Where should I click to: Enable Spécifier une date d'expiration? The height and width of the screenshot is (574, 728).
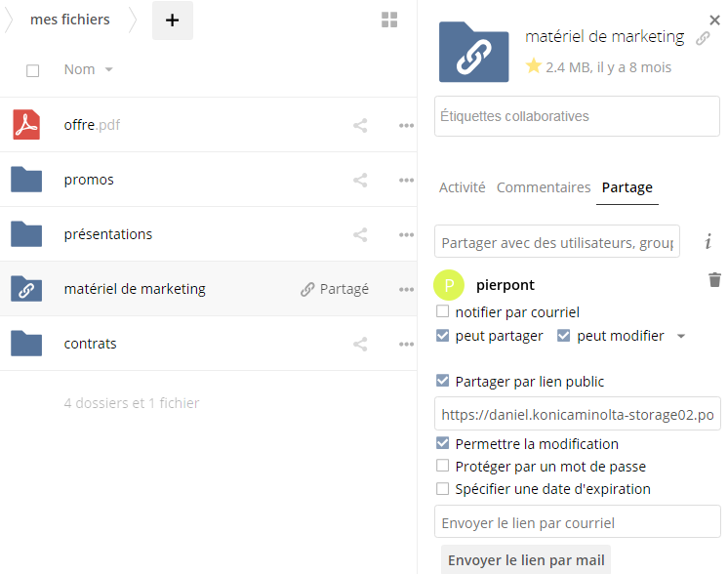pos(443,489)
